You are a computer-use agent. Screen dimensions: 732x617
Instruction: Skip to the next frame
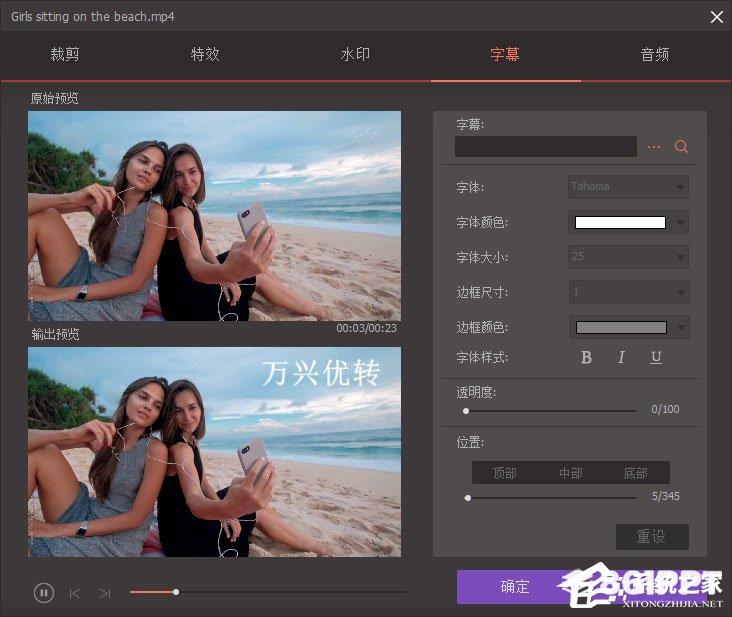105,593
